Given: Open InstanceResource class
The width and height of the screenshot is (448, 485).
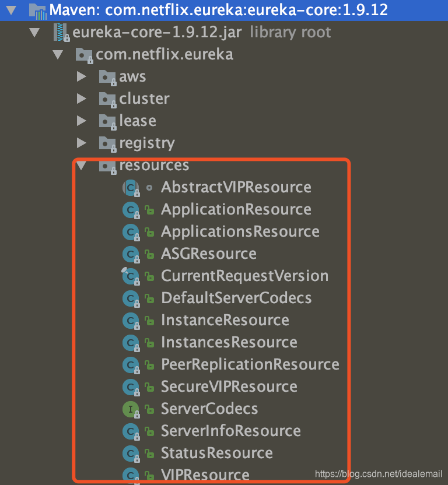Looking at the screenshot, I should tap(225, 321).
